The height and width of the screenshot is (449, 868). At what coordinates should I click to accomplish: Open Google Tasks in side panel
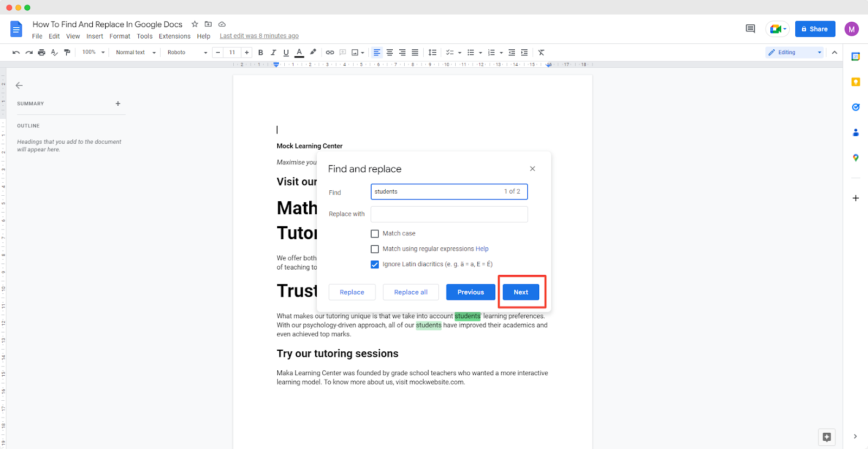pyautogui.click(x=856, y=107)
